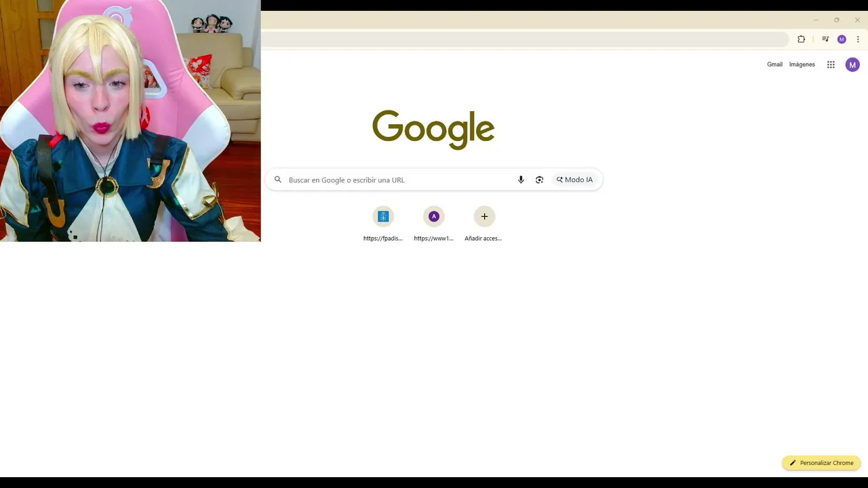Open the www1 shortcut tile

(x=434, y=216)
